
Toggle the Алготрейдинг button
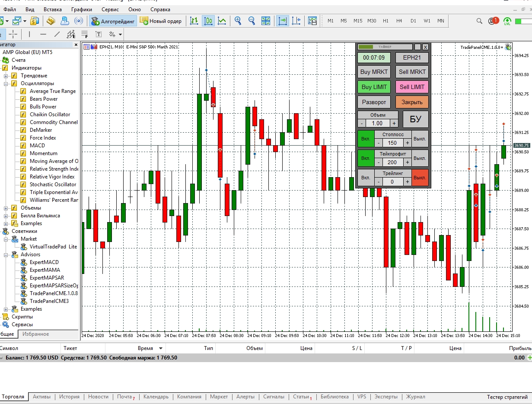pyautogui.click(x=113, y=21)
